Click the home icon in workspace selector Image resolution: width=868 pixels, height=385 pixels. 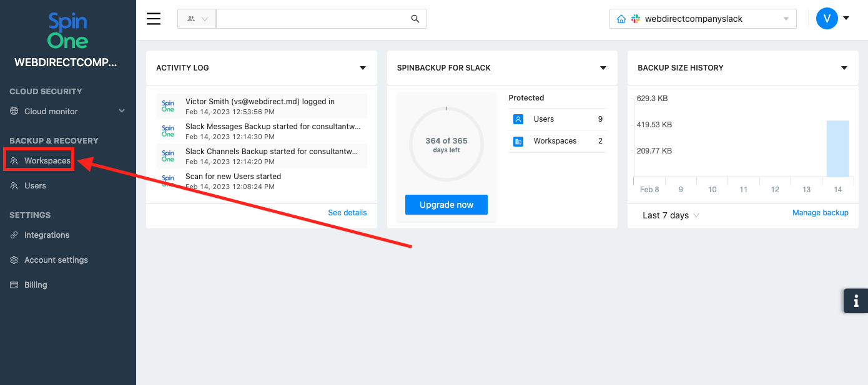621,19
